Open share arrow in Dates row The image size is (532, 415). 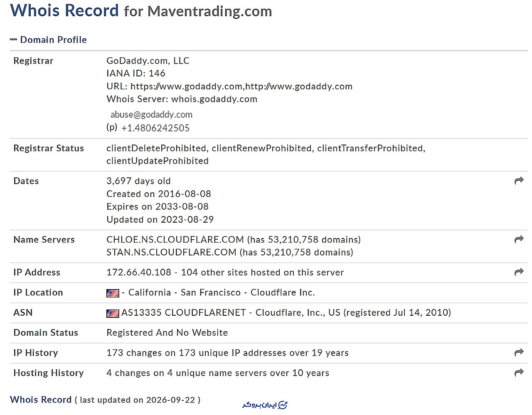pyautogui.click(x=519, y=181)
